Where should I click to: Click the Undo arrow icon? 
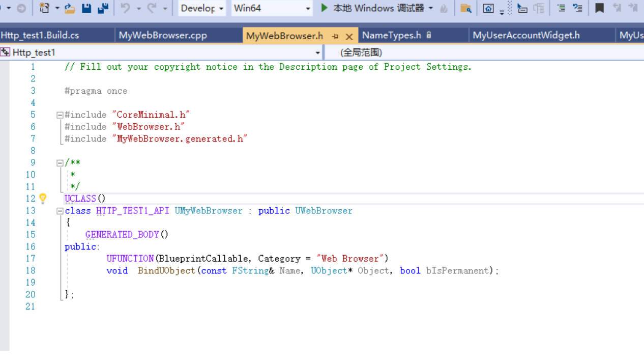coord(126,9)
